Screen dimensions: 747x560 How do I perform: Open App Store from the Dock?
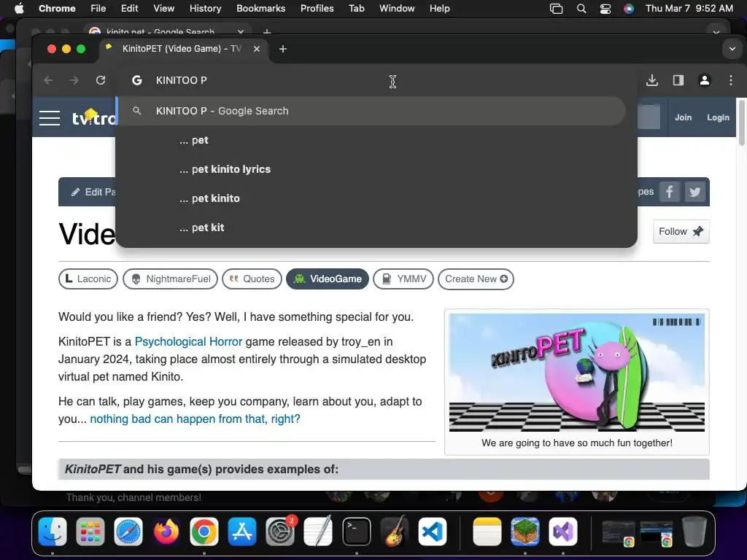click(242, 532)
